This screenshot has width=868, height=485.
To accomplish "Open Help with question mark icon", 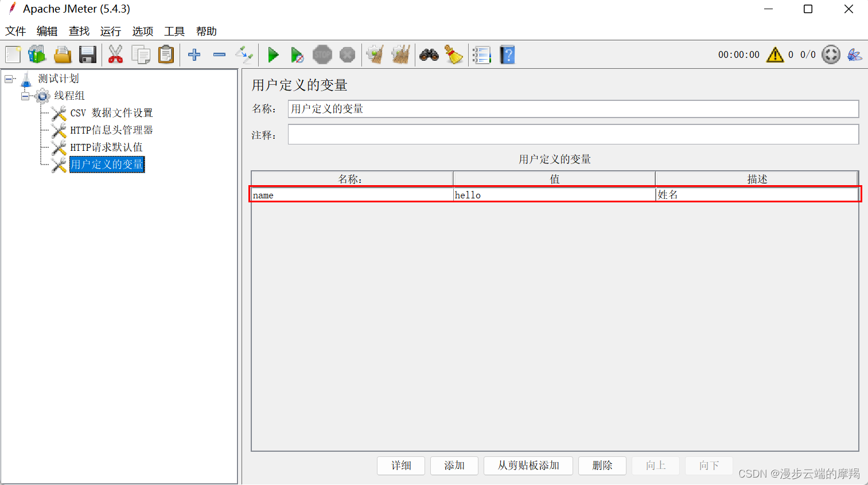I will pos(507,55).
